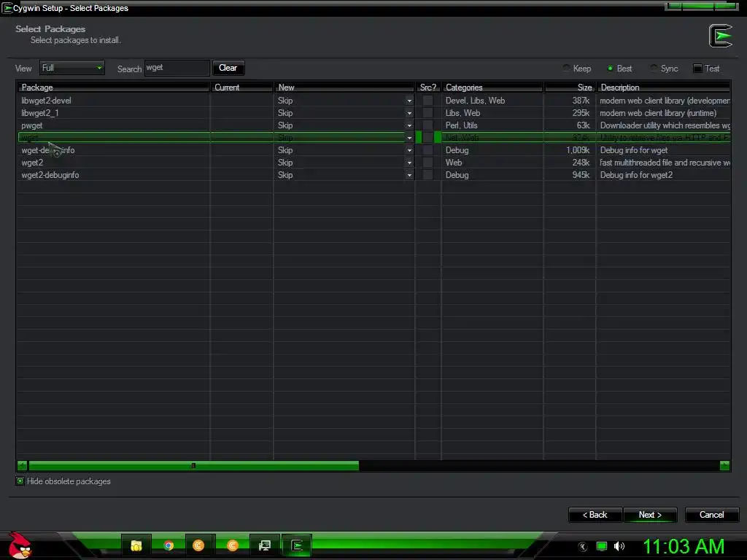Viewport: 747px width, 560px height.
Task: Select the pwget package name
Action: click(x=32, y=125)
